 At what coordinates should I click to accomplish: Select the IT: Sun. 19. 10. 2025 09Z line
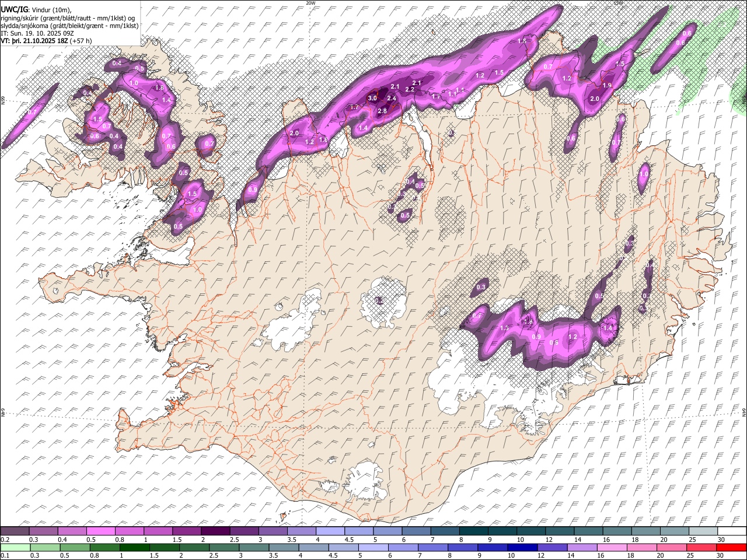click(x=37, y=33)
